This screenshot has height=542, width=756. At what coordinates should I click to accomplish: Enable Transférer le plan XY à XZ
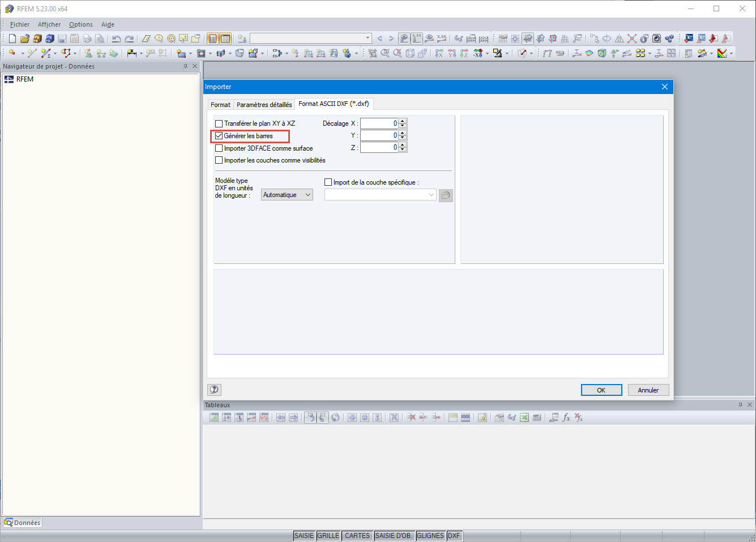coord(219,123)
